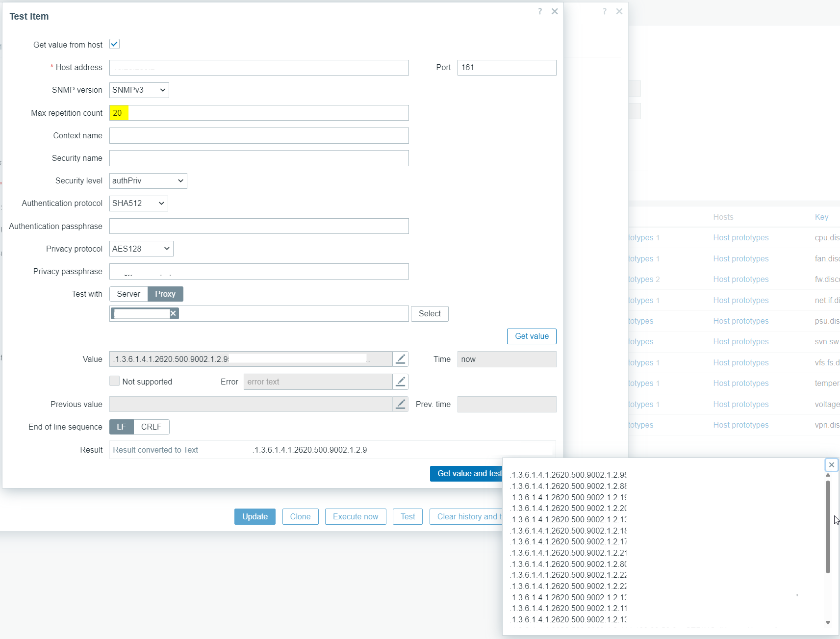The image size is (840, 639).
Task: Close the result popup with X icon
Action: [831, 465]
